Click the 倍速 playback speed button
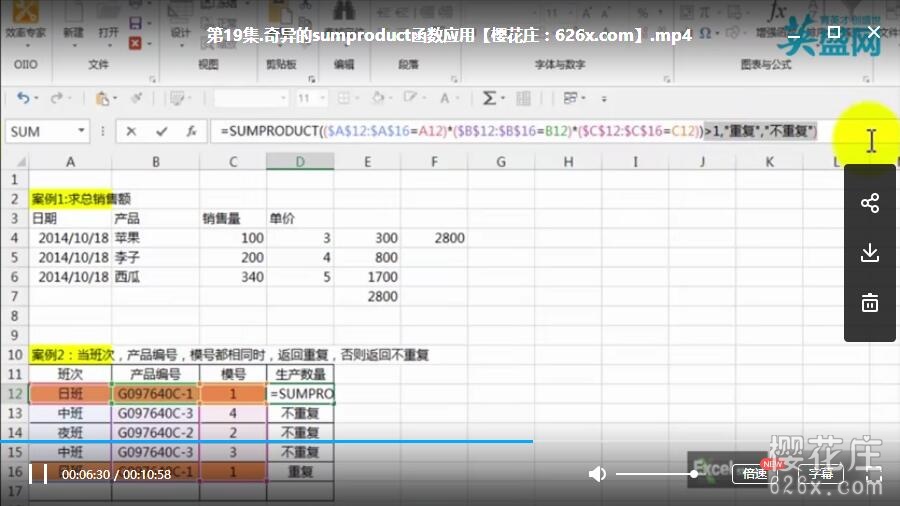This screenshot has height=506, width=900. pyautogui.click(x=754, y=473)
